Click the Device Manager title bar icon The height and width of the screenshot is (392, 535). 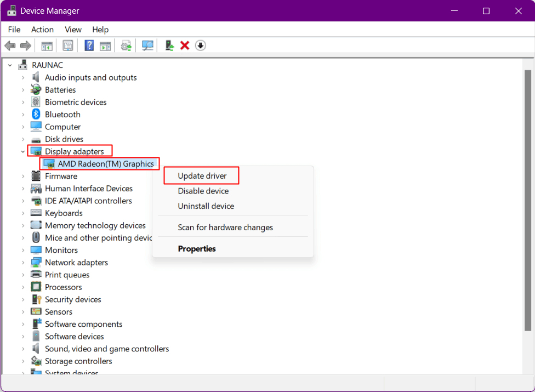click(x=12, y=10)
